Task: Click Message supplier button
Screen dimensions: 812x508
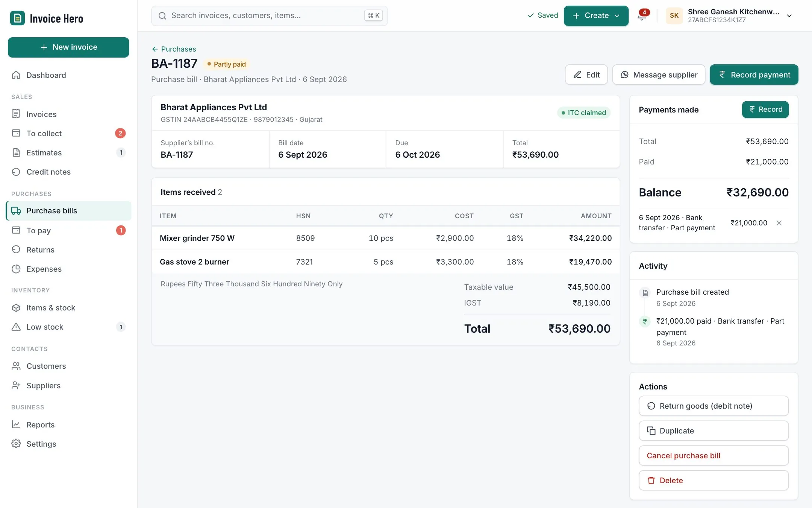Action: coord(659,75)
